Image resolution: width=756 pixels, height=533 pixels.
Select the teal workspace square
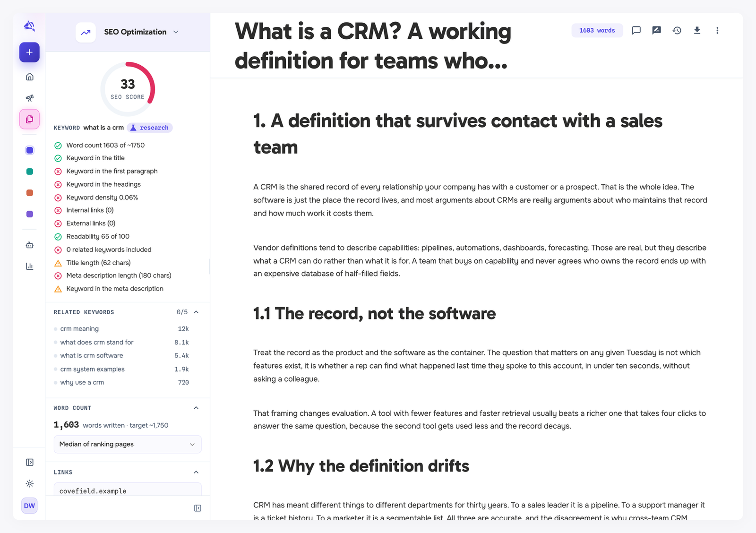tap(29, 172)
